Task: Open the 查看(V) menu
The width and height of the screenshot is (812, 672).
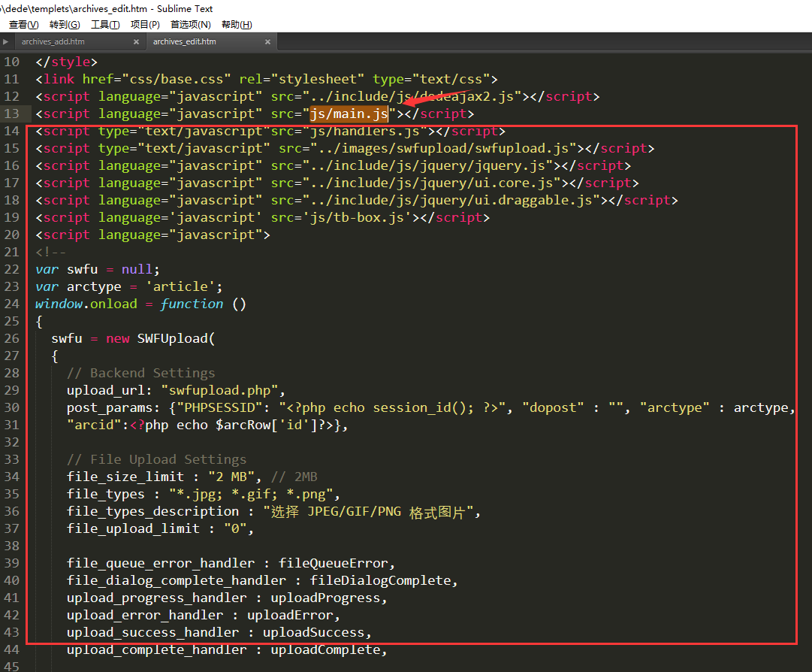Action: click(23, 25)
